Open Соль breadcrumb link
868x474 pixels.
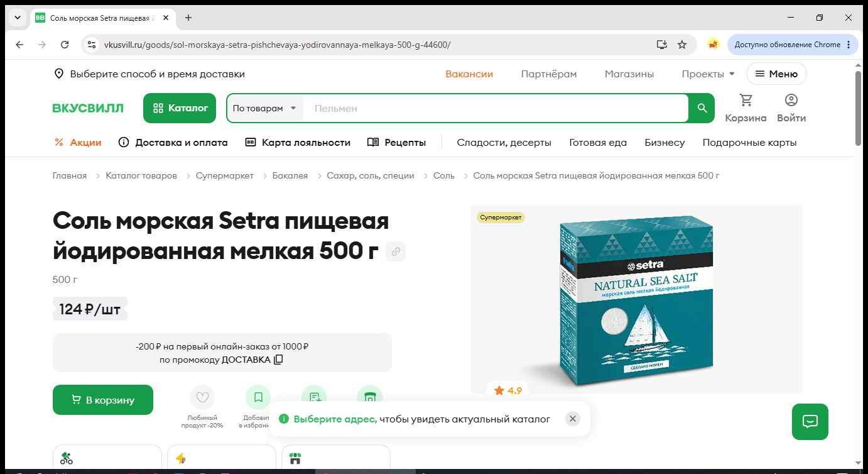(x=444, y=175)
